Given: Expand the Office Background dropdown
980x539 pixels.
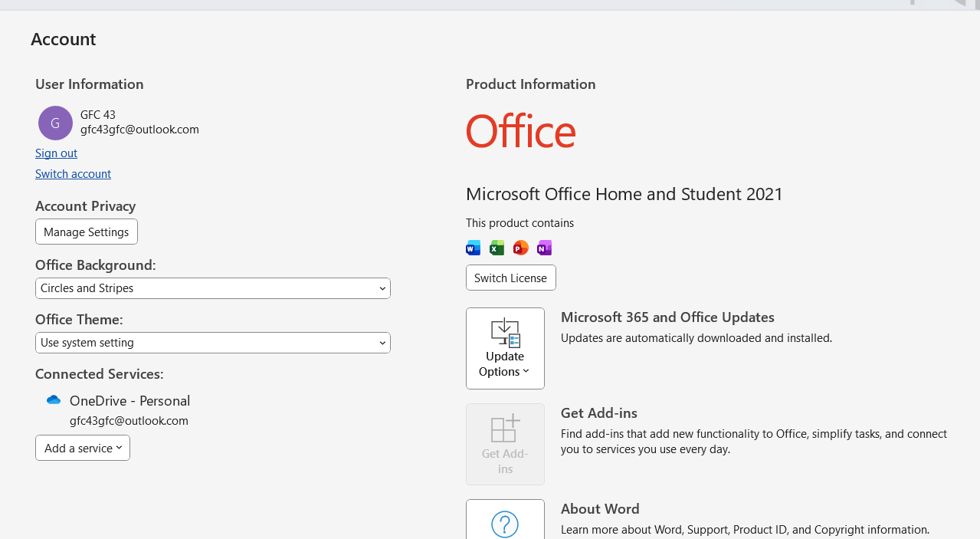Looking at the screenshot, I should [212, 288].
